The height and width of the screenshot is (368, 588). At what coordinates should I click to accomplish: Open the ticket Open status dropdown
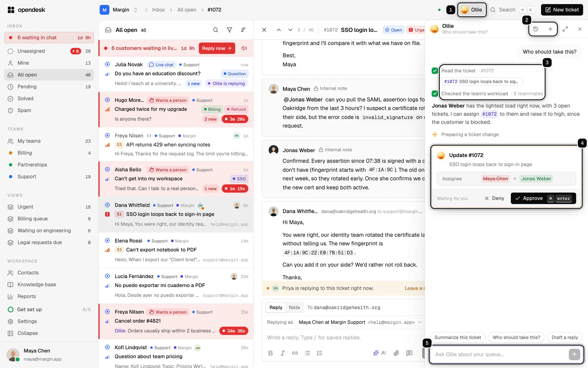[393, 30]
